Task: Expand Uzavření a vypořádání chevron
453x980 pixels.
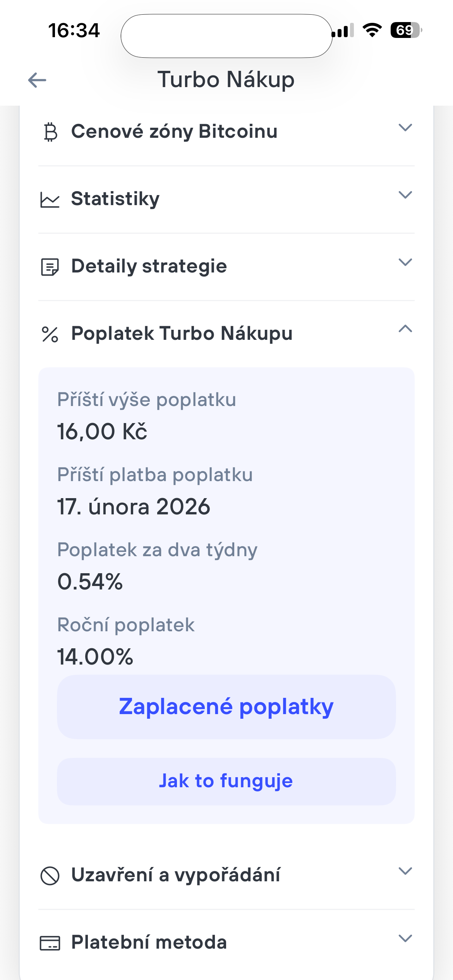Action: 405,871
